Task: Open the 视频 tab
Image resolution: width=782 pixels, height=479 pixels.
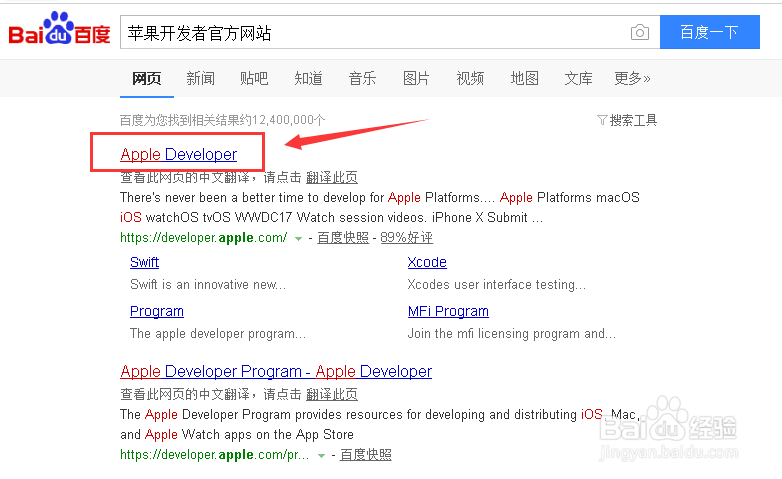Action: [470, 78]
